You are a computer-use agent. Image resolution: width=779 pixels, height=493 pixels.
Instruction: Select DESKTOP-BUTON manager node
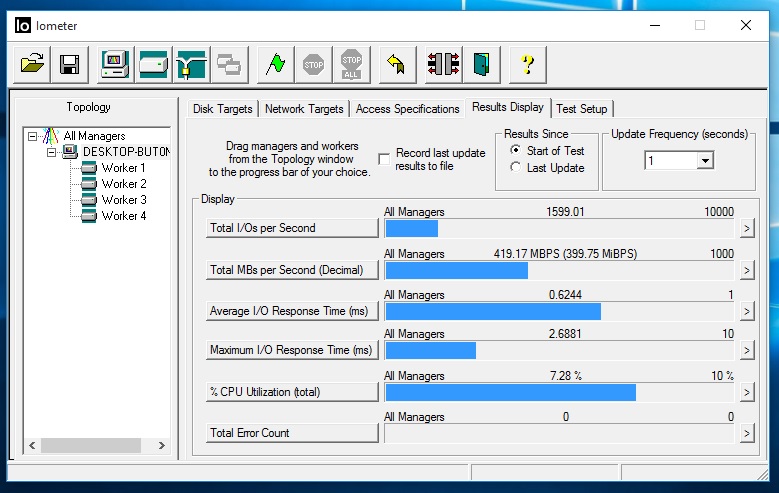click(126, 152)
